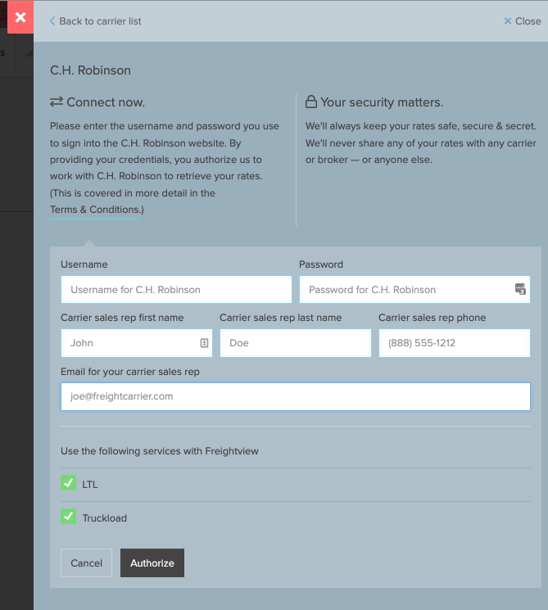The width and height of the screenshot is (548, 610).
Task: Uncheck the LTL service checkbox
Action: coord(68,483)
